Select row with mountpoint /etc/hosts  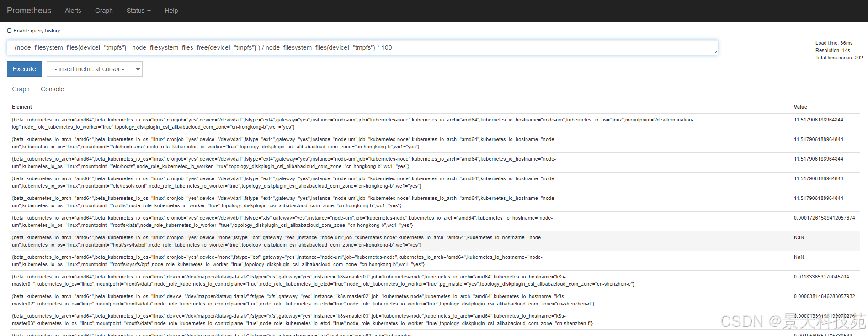(x=435, y=163)
